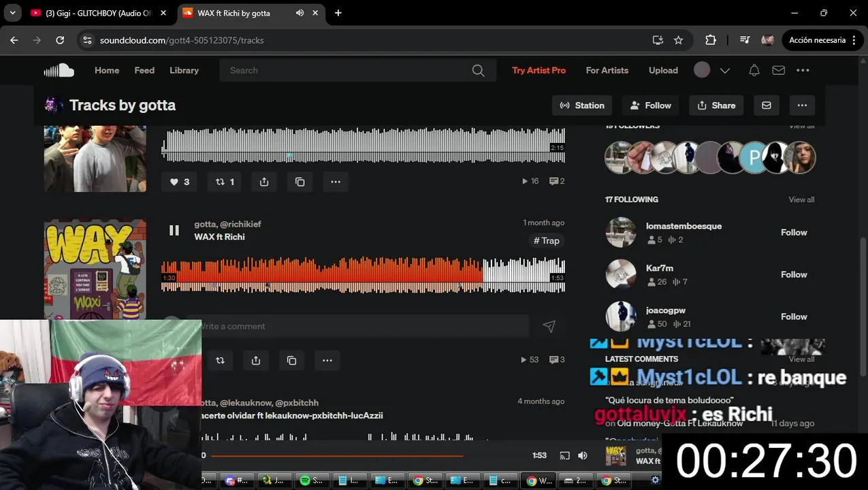Image resolution: width=868 pixels, height=490 pixels.
Task: Follow Kar7m
Action: (x=794, y=275)
